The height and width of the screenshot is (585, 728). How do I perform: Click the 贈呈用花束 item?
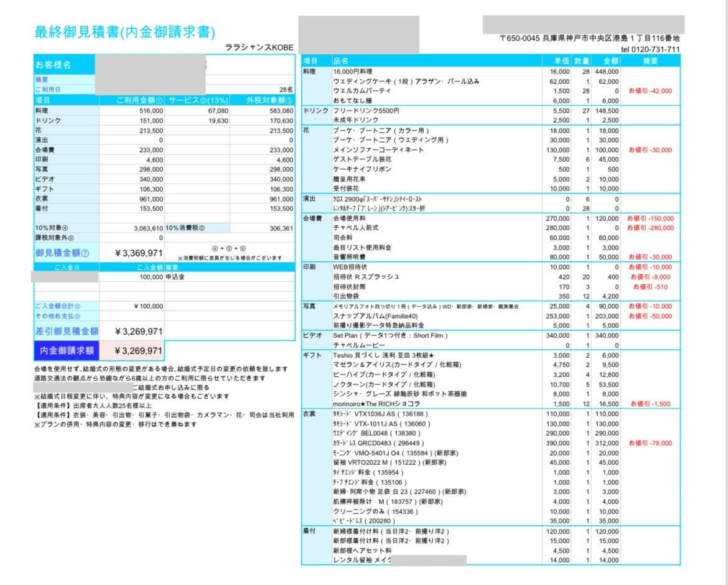[349, 179]
